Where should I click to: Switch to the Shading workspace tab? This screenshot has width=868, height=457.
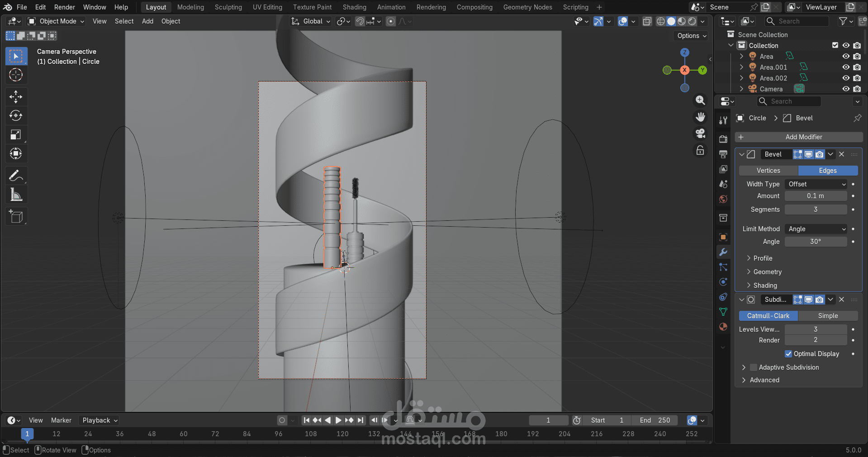[x=354, y=7]
